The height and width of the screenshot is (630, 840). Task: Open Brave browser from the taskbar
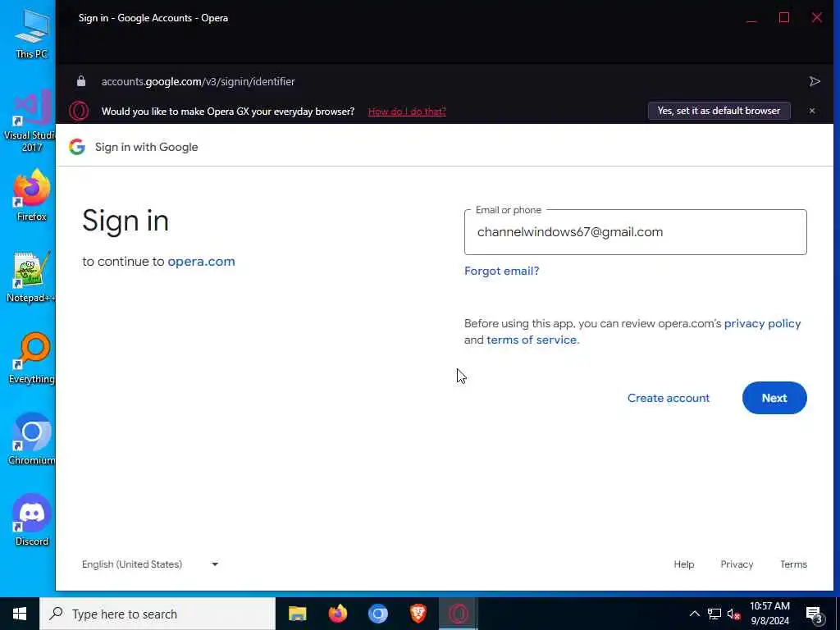pos(418,614)
